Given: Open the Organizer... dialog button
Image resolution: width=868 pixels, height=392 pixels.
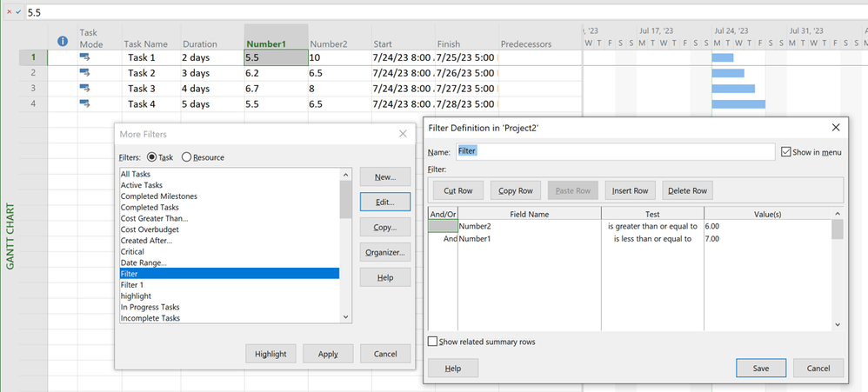Looking at the screenshot, I should pos(385,252).
